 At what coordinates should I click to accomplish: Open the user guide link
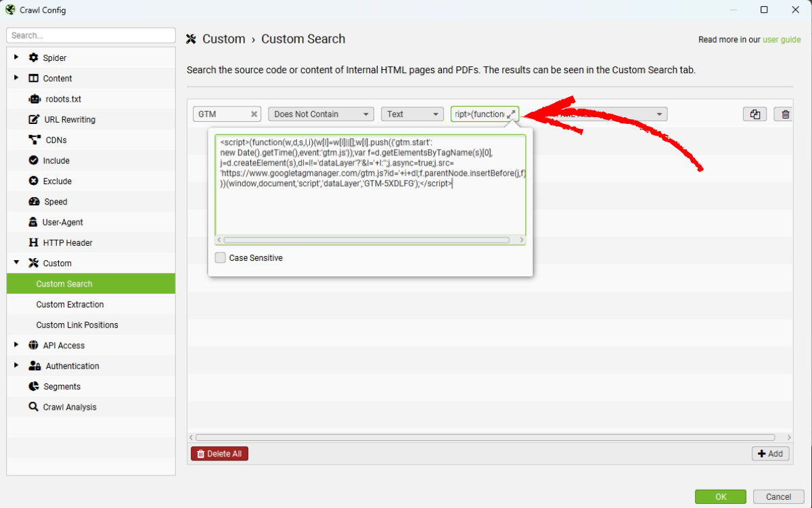click(x=782, y=40)
